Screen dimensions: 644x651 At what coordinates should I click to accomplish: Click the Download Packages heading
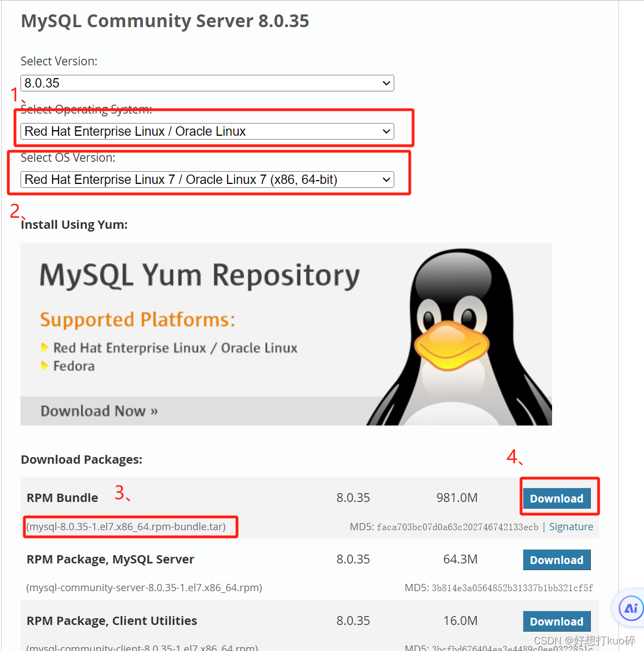point(81,460)
